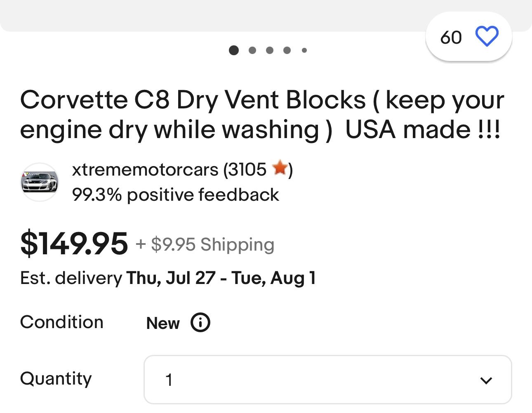Click the orange star rating icon
The width and height of the screenshot is (532, 413).
coord(280,169)
